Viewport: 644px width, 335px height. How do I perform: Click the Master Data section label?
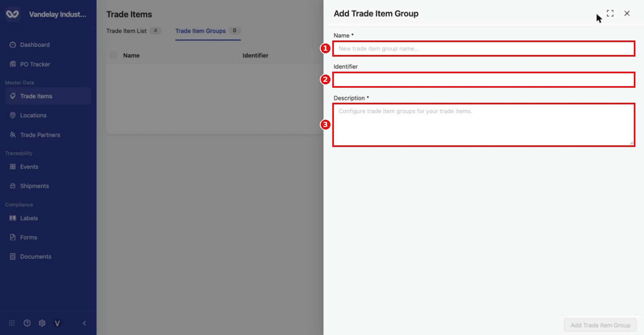(x=19, y=83)
